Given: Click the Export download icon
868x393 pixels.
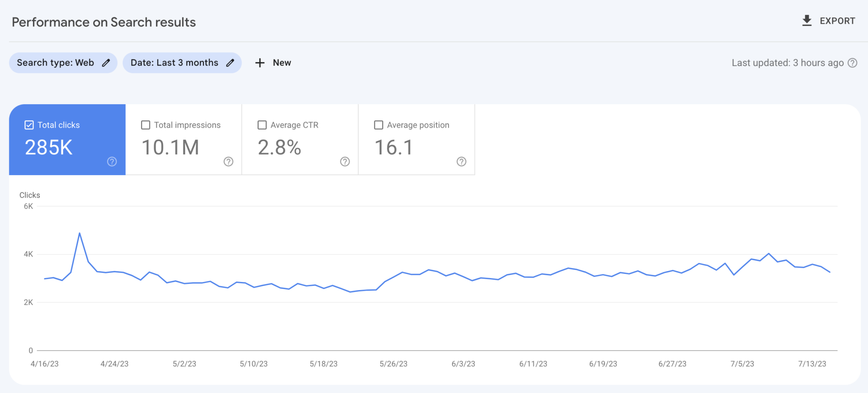Looking at the screenshot, I should coord(806,20).
